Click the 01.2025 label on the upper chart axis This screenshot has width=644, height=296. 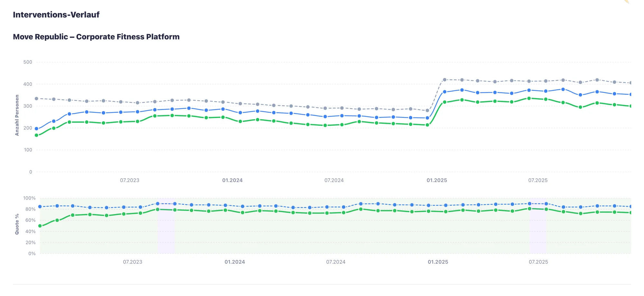pyautogui.click(x=437, y=180)
